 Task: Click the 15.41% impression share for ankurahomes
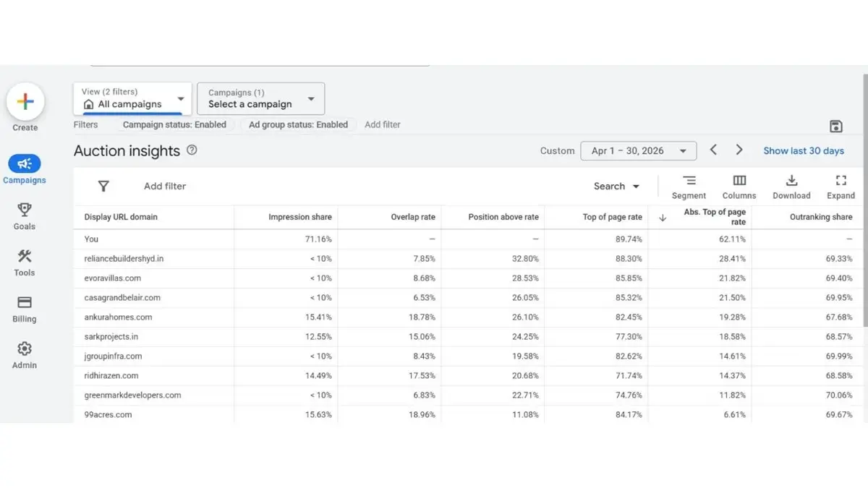pyautogui.click(x=319, y=317)
